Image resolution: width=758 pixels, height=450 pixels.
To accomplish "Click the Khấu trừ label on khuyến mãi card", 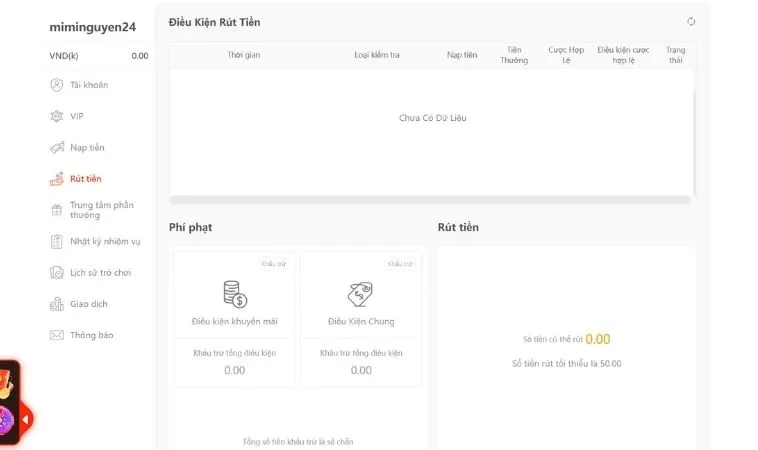I will 273,263.
